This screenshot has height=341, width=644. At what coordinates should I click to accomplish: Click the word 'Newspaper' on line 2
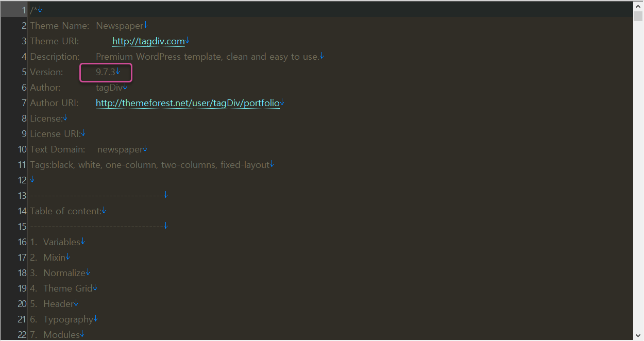click(120, 26)
